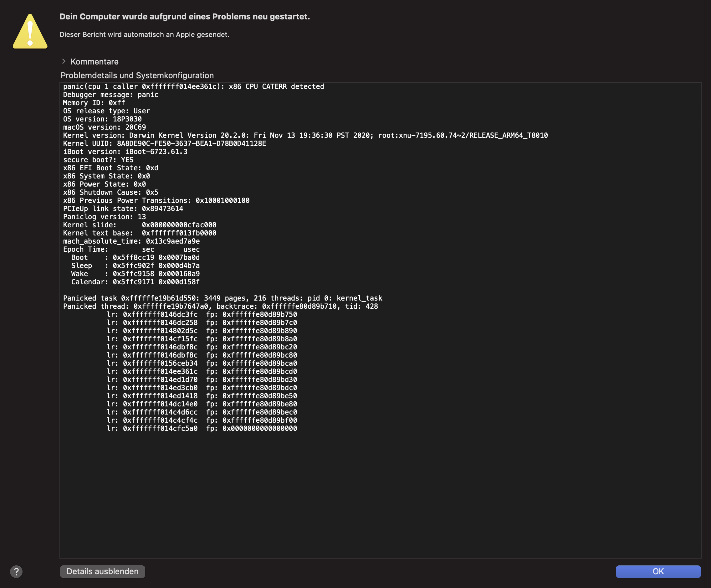Image resolution: width=711 pixels, height=588 pixels.
Task: Click the help question mark button
Action: (x=16, y=571)
